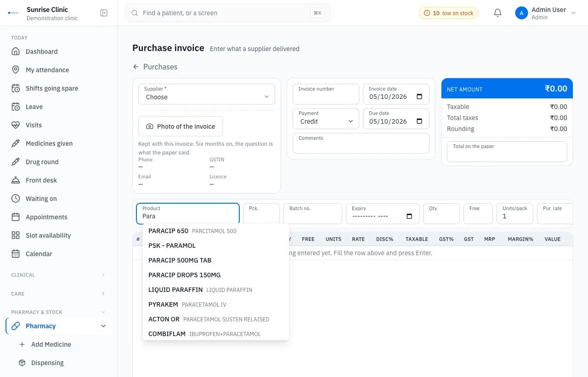Click Photo of the invoice button

click(181, 126)
